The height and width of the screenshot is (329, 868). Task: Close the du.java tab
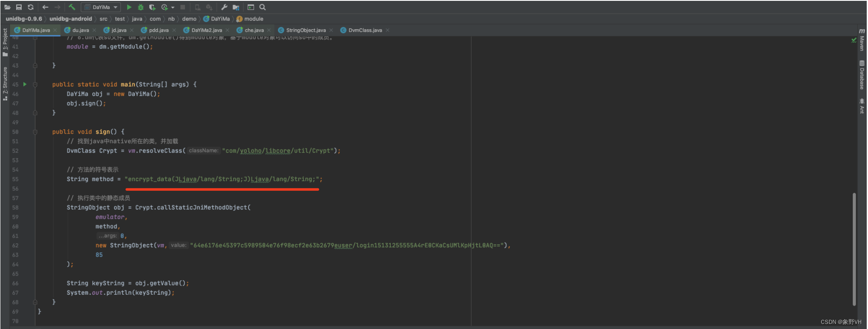pyautogui.click(x=94, y=30)
